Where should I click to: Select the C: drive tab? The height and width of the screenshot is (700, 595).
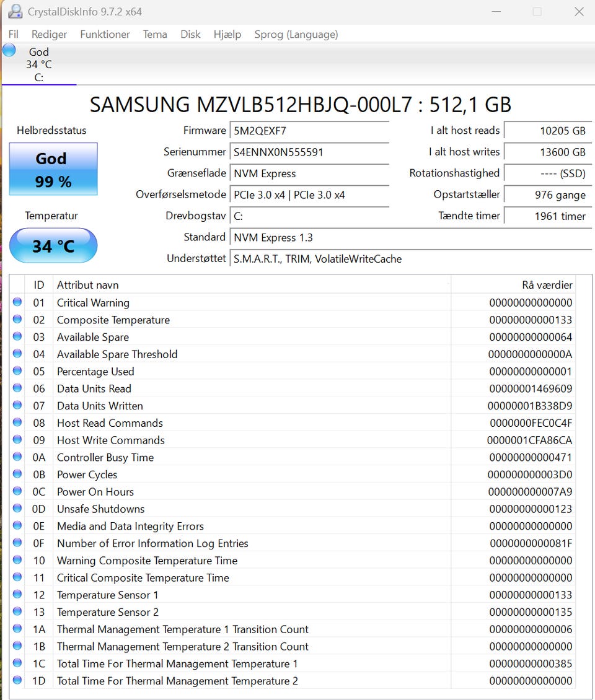click(38, 64)
